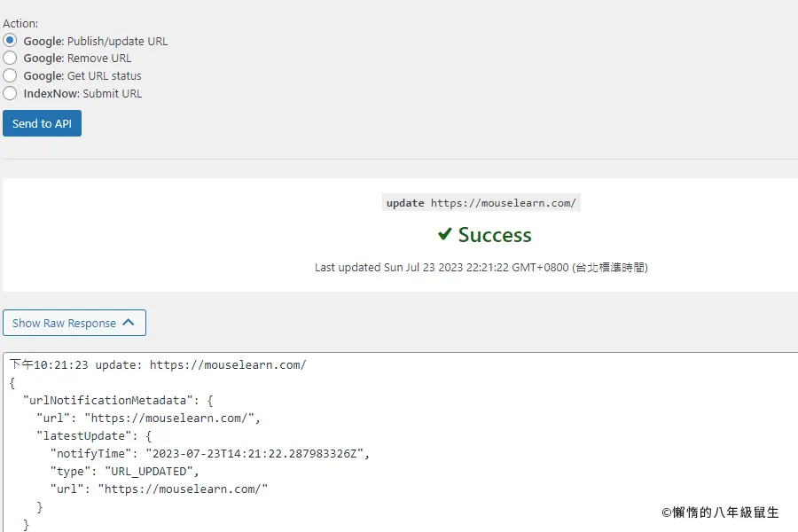
Task: Select Google: Publish/update URL radio option
Action: click(x=10, y=40)
